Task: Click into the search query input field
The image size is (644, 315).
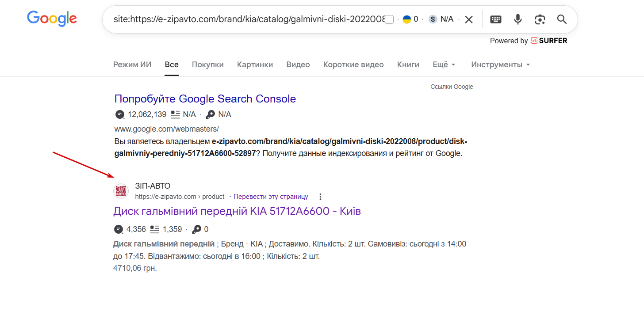Action: pyautogui.click(x=248, y=19)
